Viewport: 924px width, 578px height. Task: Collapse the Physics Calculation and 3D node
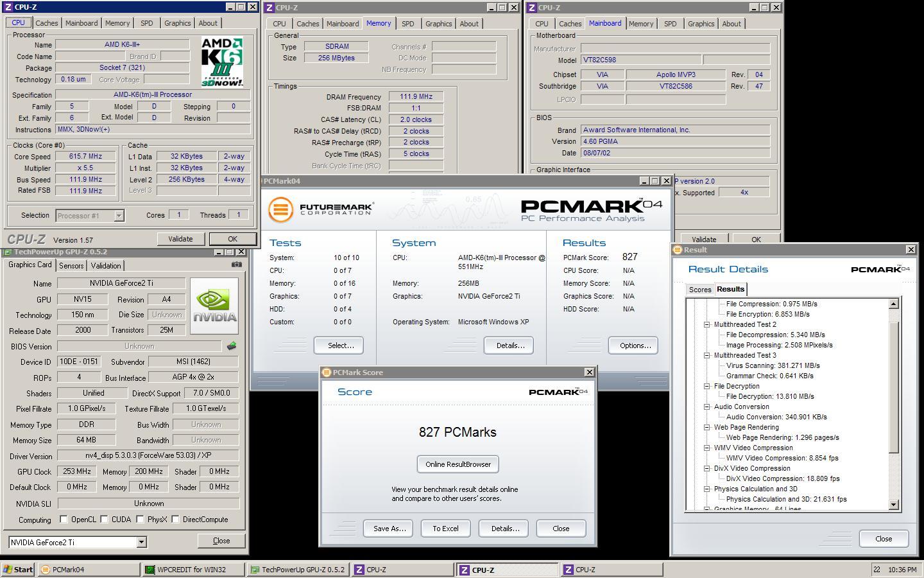coord(707,489)
